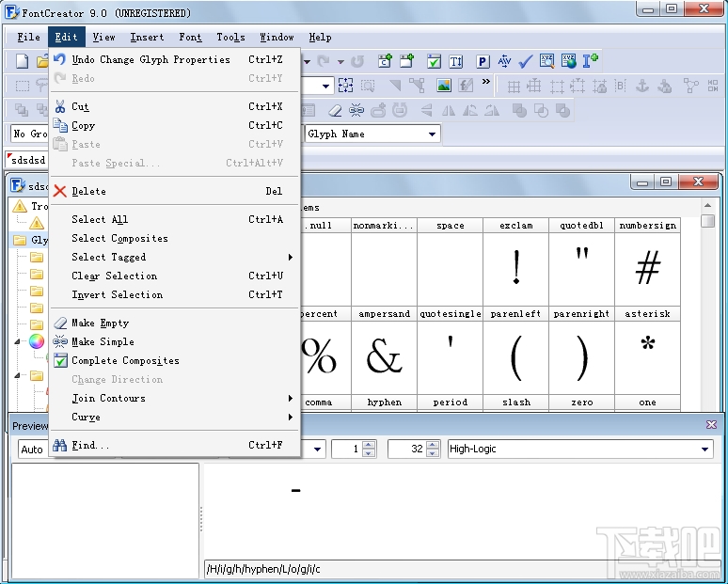Open the Auto dropdown in the Preview panel

(x=33, y=450)
